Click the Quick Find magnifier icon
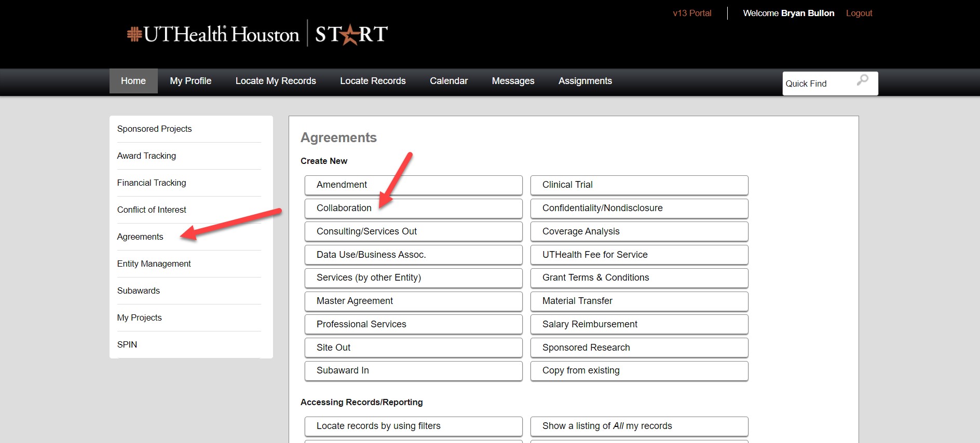Screen dimensions: 980x443 tap(862, 80)
